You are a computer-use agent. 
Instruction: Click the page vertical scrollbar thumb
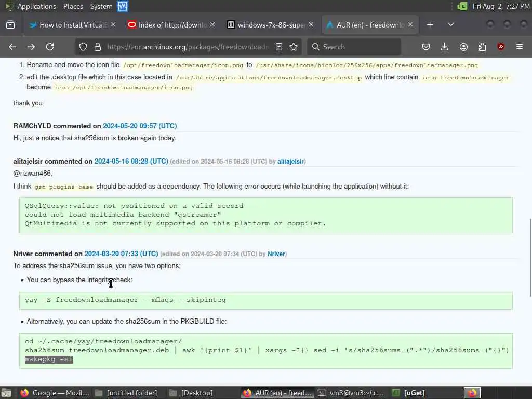pos(530,258)
